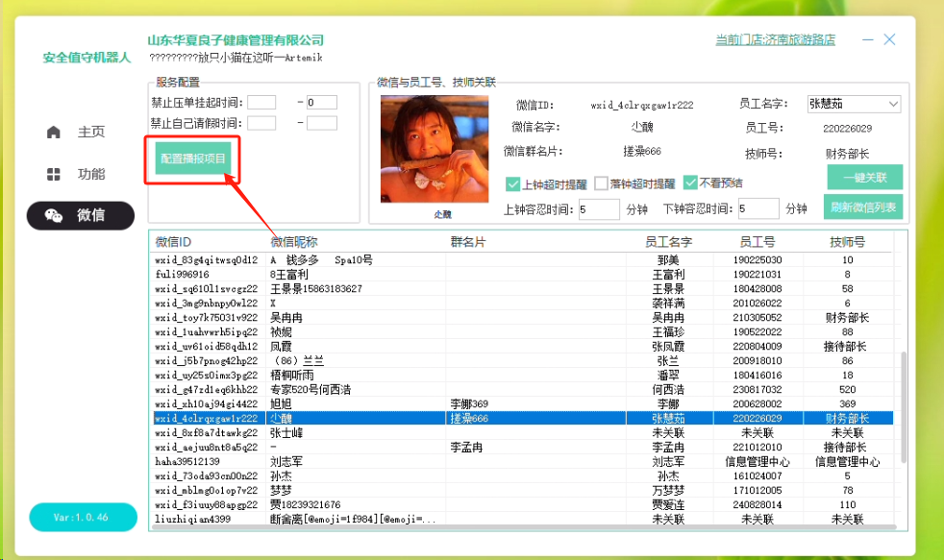
Task: Click the 刷新微信列表 button
Action: [x=862, y=207]
